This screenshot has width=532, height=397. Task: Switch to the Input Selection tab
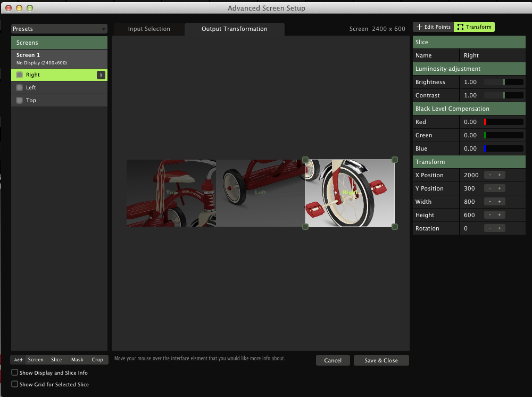point(149,29)
